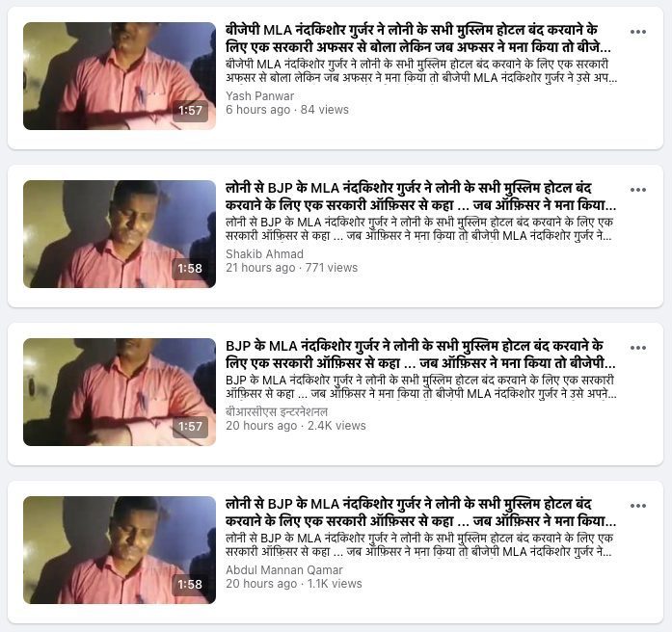The width and height of the screenshot is (672, 632).
Task: Visit the बीआरसीएस इन्टरनेशनल page link
Action: point(277,412)
